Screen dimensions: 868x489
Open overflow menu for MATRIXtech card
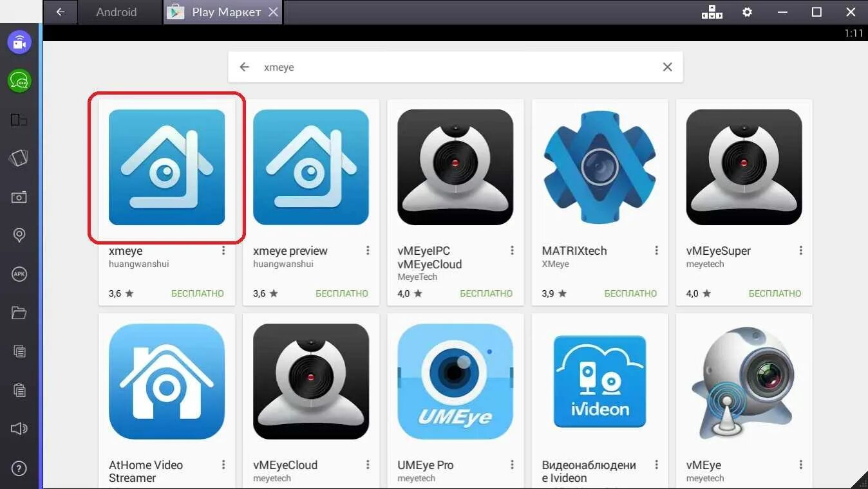(656, 250)
